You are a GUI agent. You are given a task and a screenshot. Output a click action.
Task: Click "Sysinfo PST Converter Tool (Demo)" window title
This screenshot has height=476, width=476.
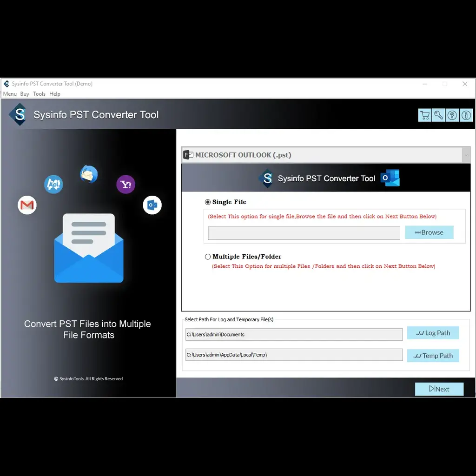click(x=52, y=84)
